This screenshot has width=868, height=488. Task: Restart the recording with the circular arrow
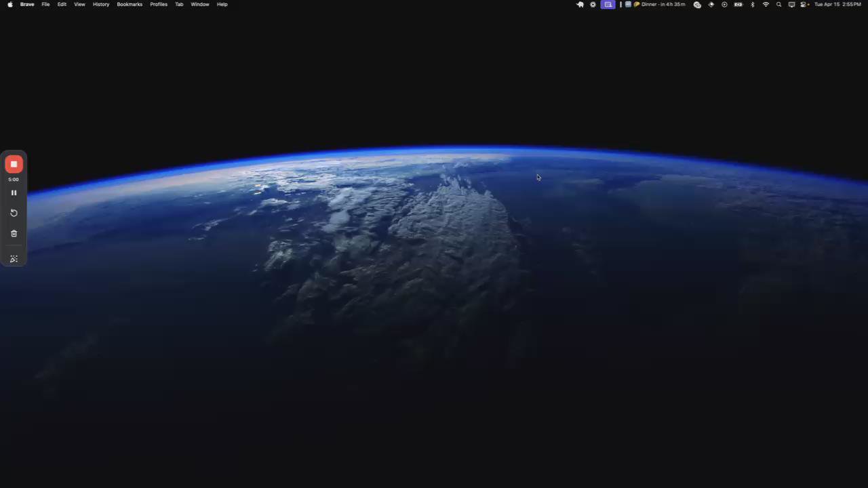[x=14, y=213]
